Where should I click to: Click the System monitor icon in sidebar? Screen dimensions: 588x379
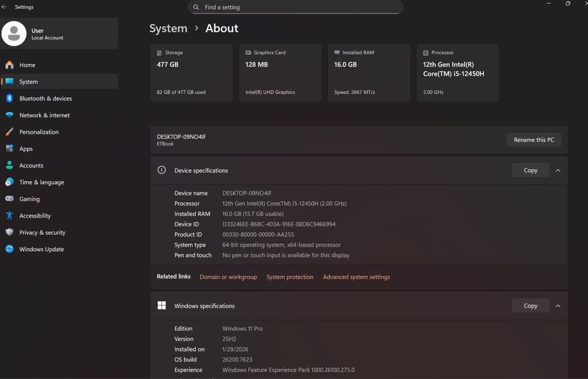point(9,81)
